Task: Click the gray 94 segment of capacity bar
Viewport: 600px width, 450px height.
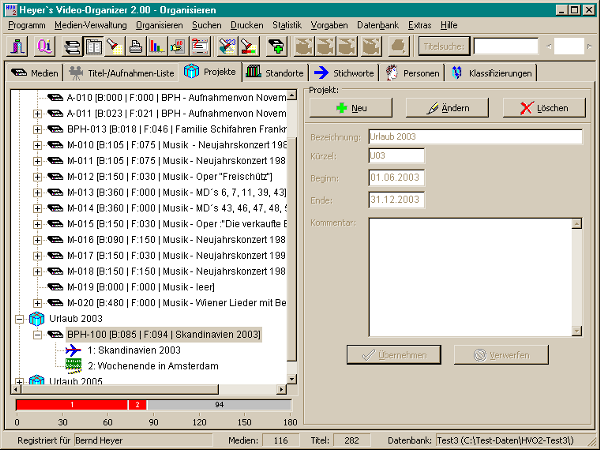Action: (x=218, y=404)
